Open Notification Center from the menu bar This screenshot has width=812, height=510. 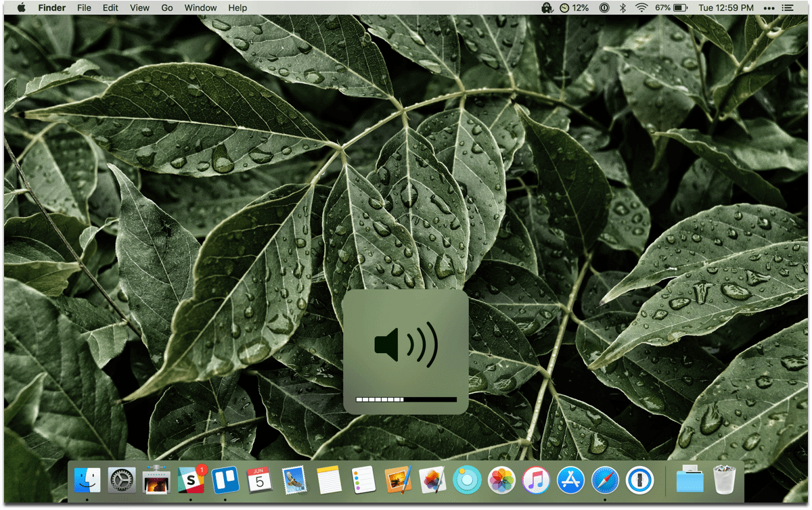click(x=786, y=8)
